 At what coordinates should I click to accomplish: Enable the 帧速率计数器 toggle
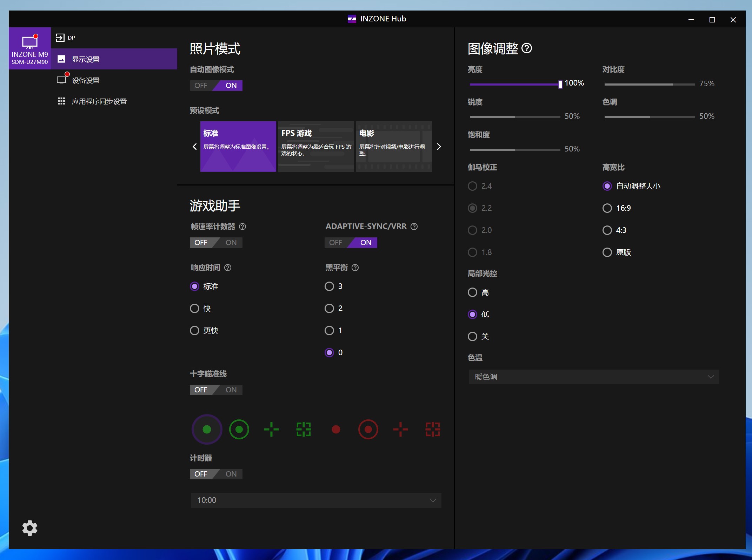(x=231, y=242)
